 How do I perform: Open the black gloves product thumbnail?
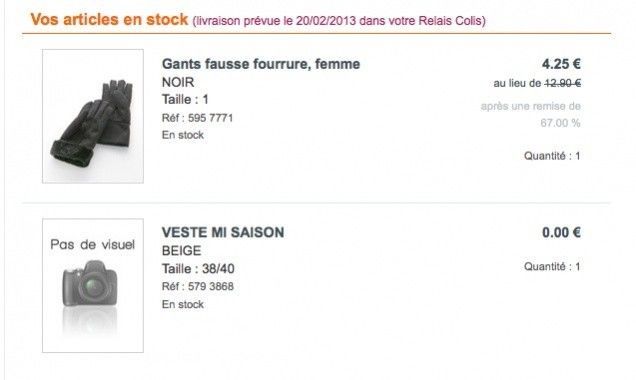point(93,116)
